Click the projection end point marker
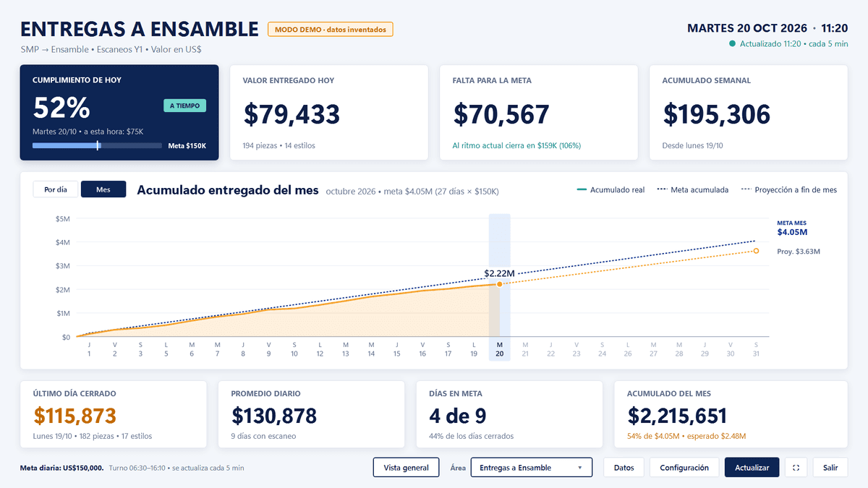The image size is (868, 488). click(756, 251)
